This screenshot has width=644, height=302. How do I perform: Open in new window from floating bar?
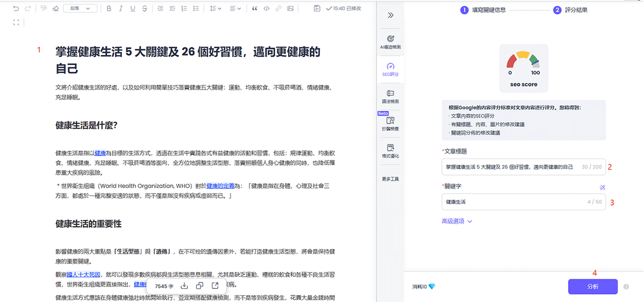pyautogui.click(x=215, y=285)
